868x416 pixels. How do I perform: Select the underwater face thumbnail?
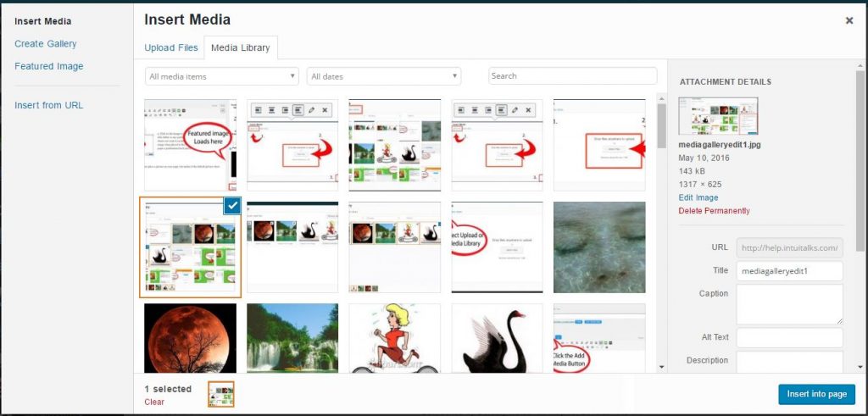(x=599, y=247)
